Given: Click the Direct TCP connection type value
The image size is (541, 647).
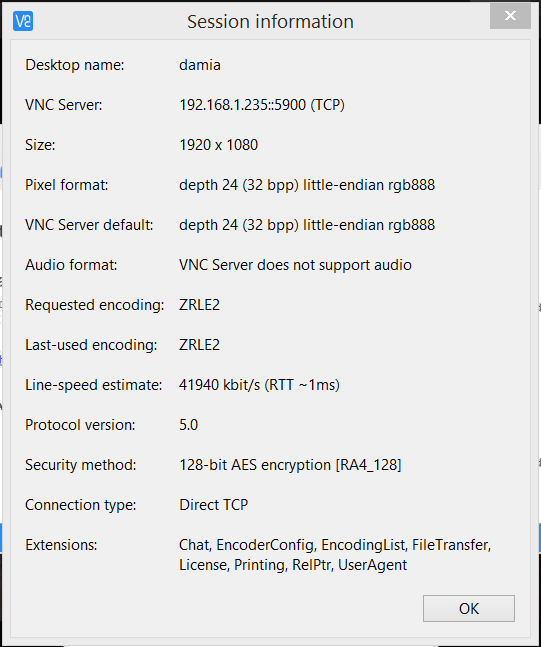Looking at the screenshot, I should tap(213, 505).
